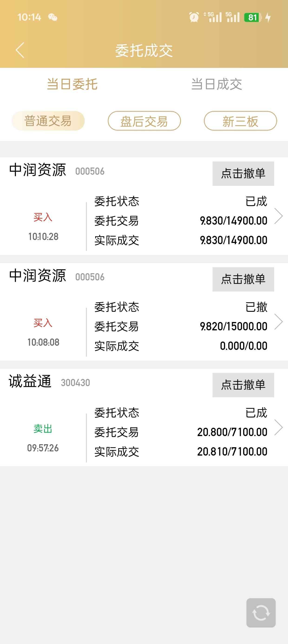The image size is (288, 644).
Task: Select the 盘后交易 filter pill
Action: coord(144,121)
